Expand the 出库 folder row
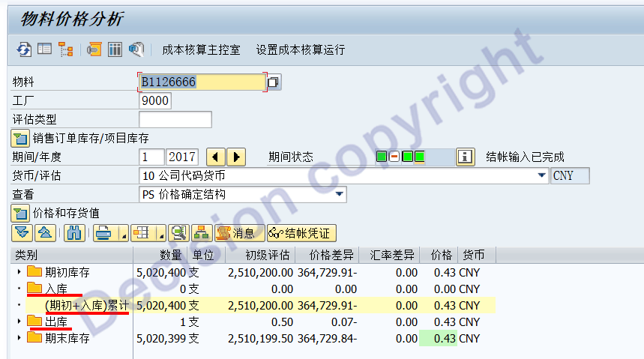Viewport: 644px width, 359px height. tap(19, 322)
